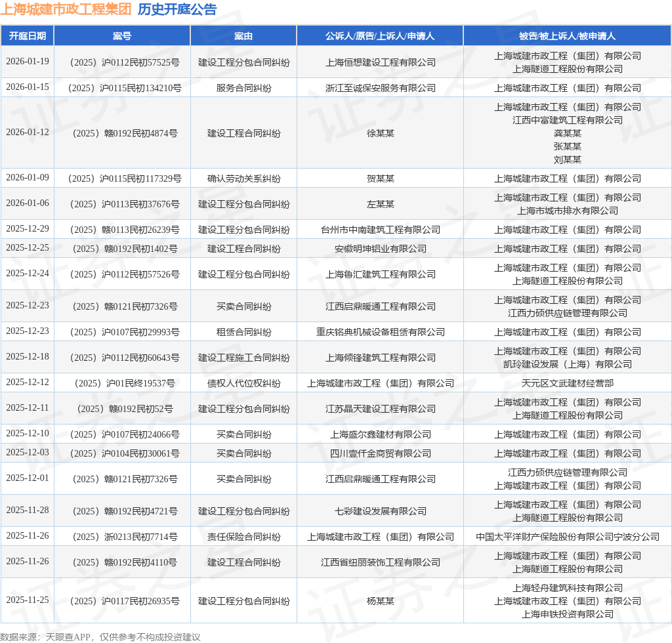The image size is (672, 643).
Task: Click defendant 天元区文武建材经营部
Action: (568, 383)
